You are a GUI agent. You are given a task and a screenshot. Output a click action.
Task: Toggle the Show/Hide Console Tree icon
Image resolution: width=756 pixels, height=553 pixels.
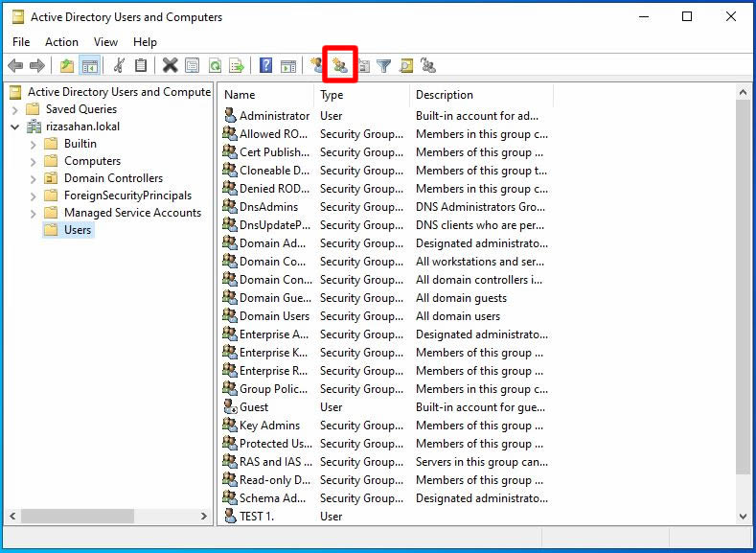(x=90, y=65)
